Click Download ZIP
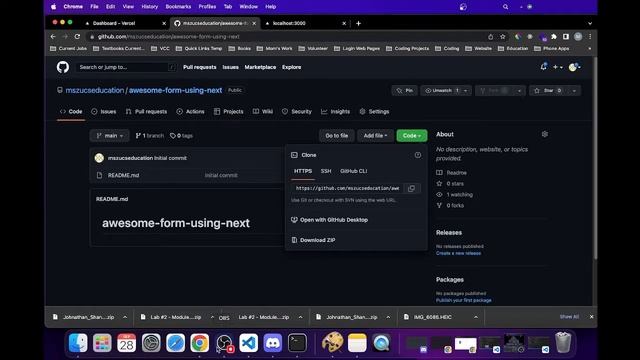This screenshot has height=360, width=640. [317, 240]
